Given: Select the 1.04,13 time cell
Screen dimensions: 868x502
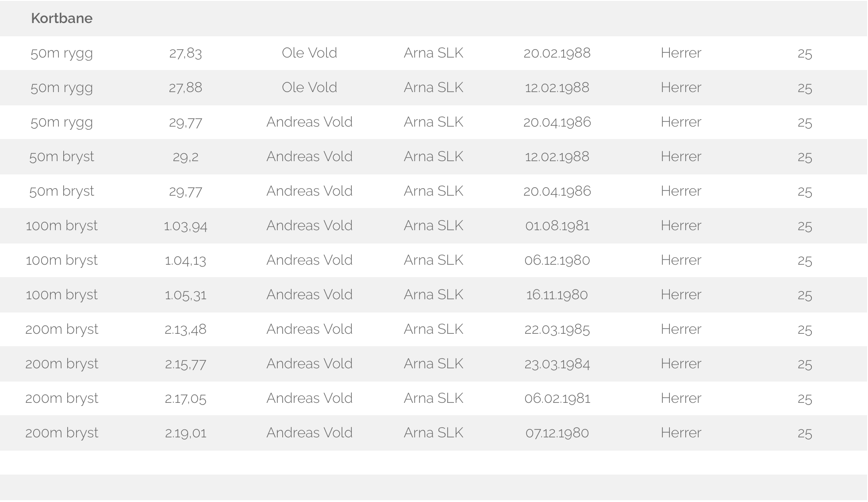Looking at the screenshot, I should [185, 260].
